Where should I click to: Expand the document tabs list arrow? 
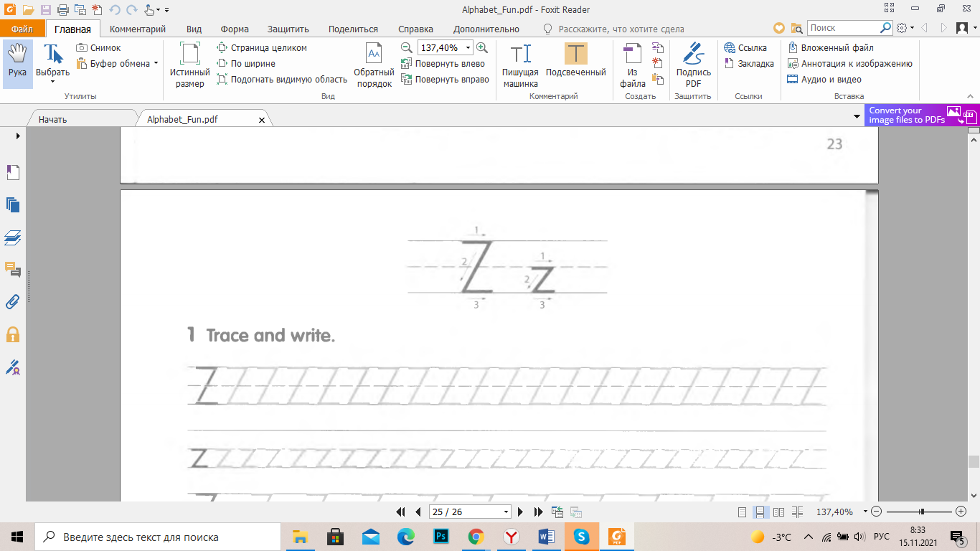click(x=857, y=116)
